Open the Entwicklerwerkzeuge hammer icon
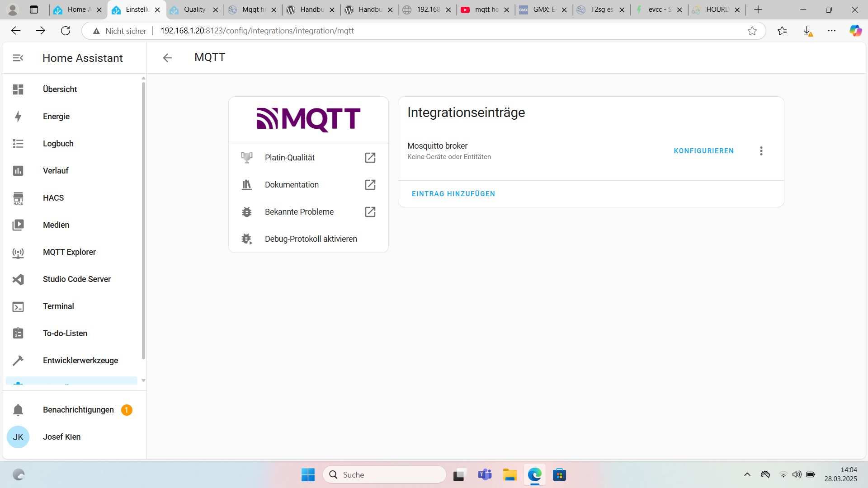The height and width of the screenshot is (488, 868). (18, 361)
